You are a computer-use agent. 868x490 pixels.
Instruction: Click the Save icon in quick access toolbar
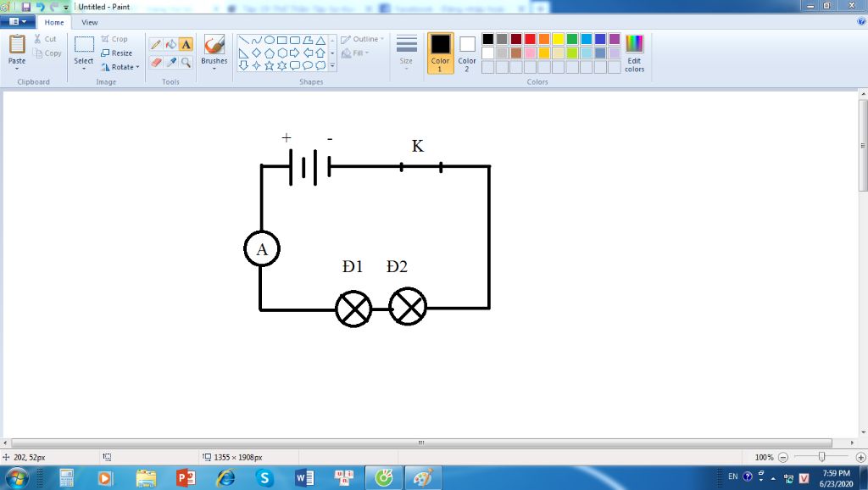(x=26, y=7)
